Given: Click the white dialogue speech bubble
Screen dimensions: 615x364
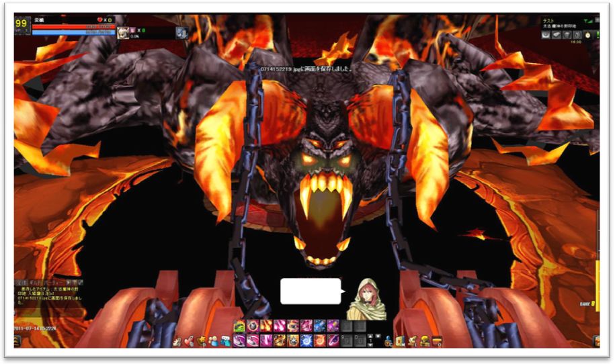Looking at the screenshot, I should coord(312,291).
